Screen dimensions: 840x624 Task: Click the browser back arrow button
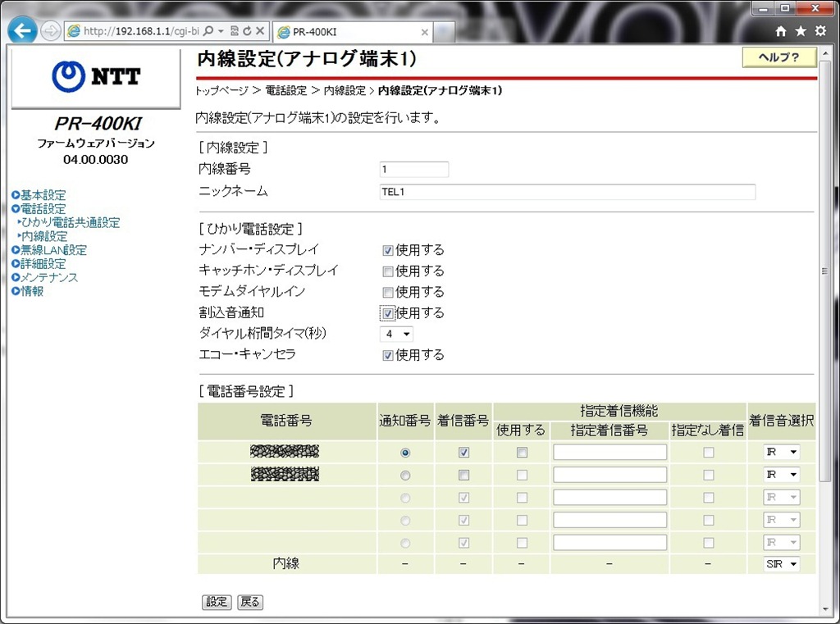[22, 30]
